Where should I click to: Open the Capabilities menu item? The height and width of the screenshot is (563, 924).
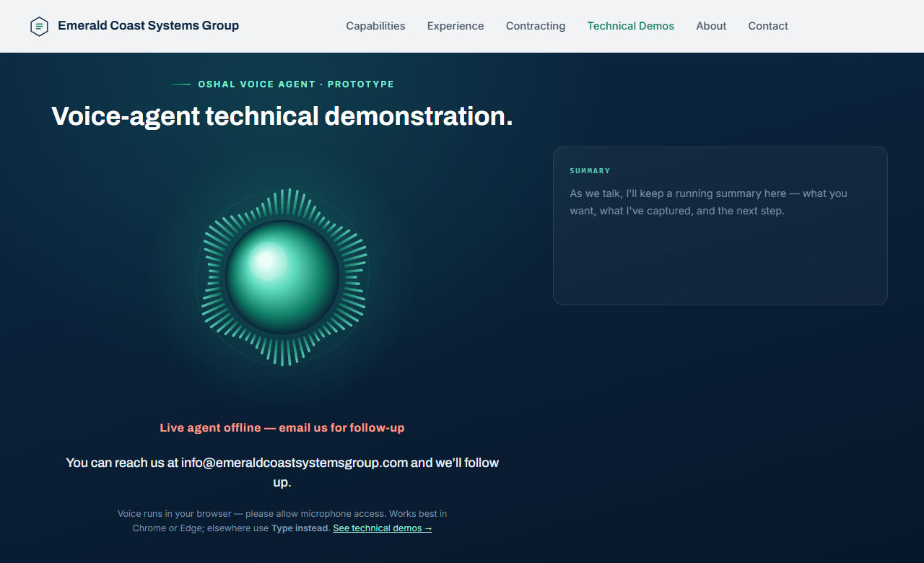click(375, 26)
